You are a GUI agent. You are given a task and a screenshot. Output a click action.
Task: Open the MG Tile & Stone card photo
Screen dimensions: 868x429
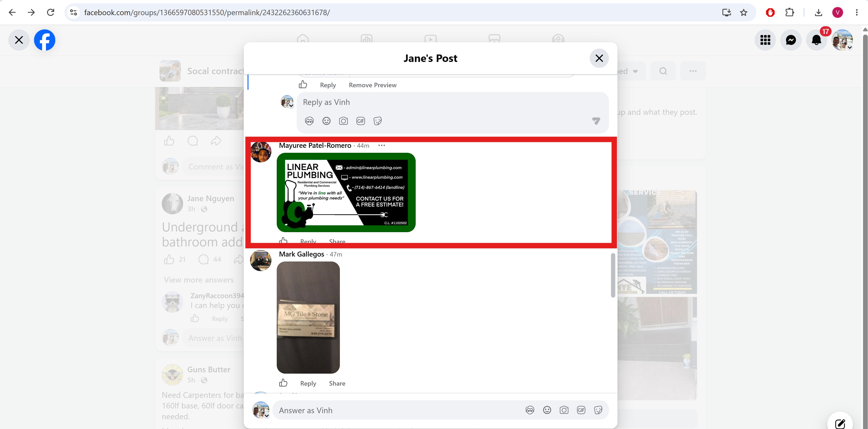pyautogui.click(x=308, y=317)
